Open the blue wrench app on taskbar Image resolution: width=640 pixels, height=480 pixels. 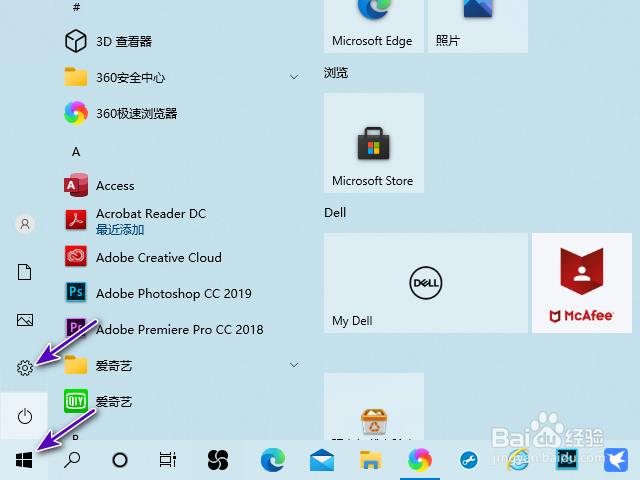click(x=469, y=460)
